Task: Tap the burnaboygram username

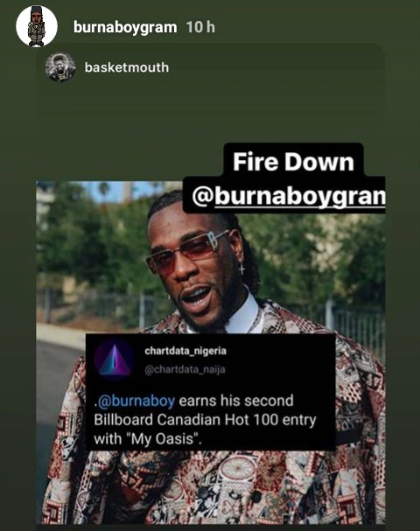Action: (x=125, y=27)
